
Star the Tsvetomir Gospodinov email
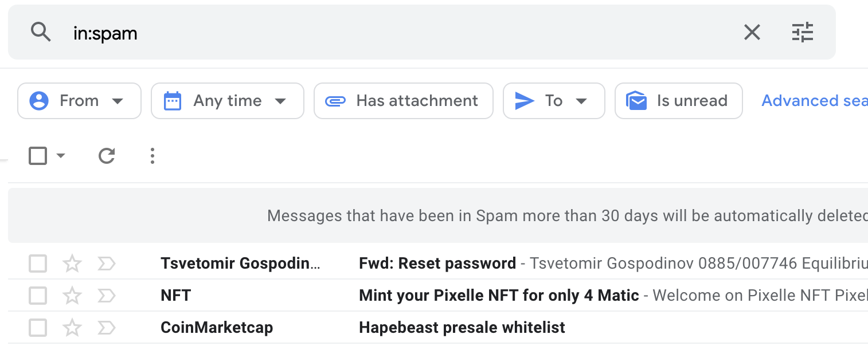72,264
